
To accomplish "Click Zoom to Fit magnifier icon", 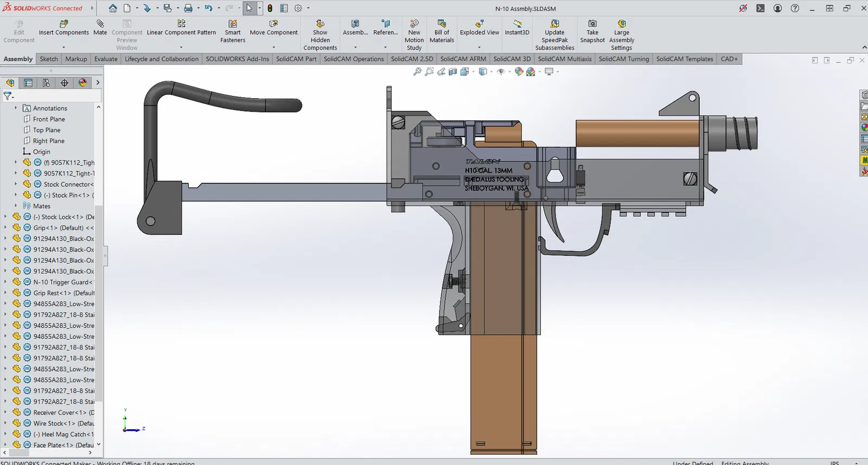I will [417, 72].
